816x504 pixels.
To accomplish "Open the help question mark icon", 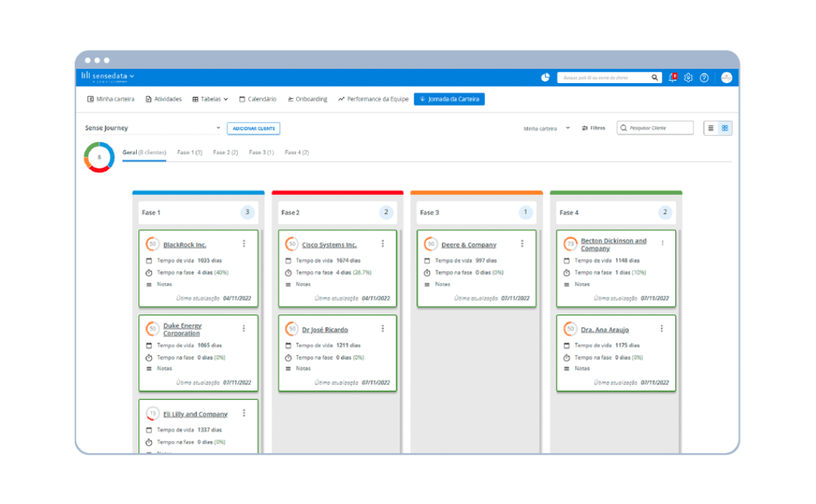I will coord(704,77).
